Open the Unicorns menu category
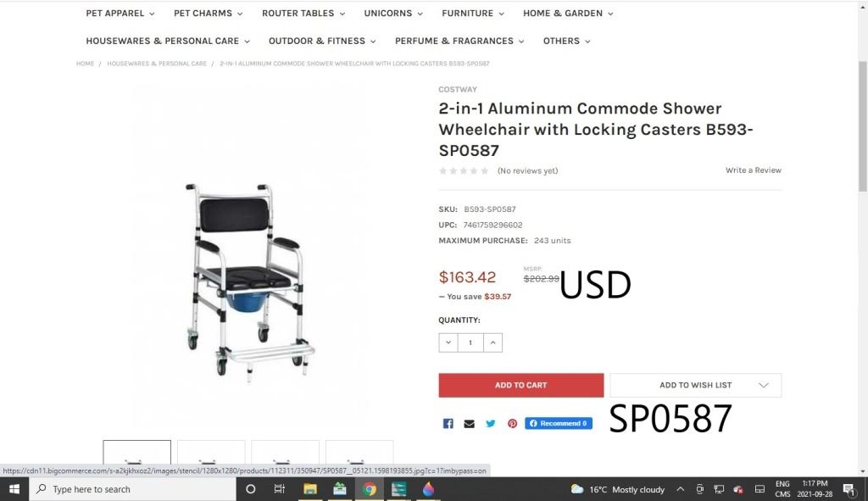Screen dimensions: 868x501 pos(393,14)
